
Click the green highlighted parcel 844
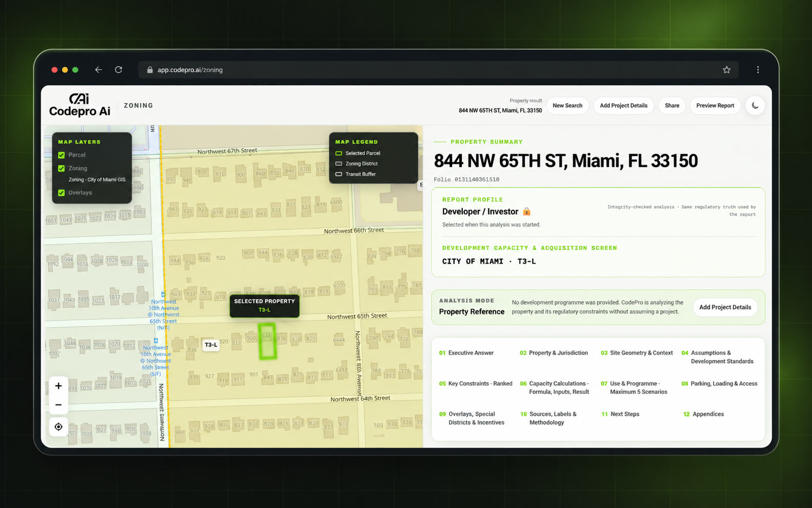tap(267, 341)
